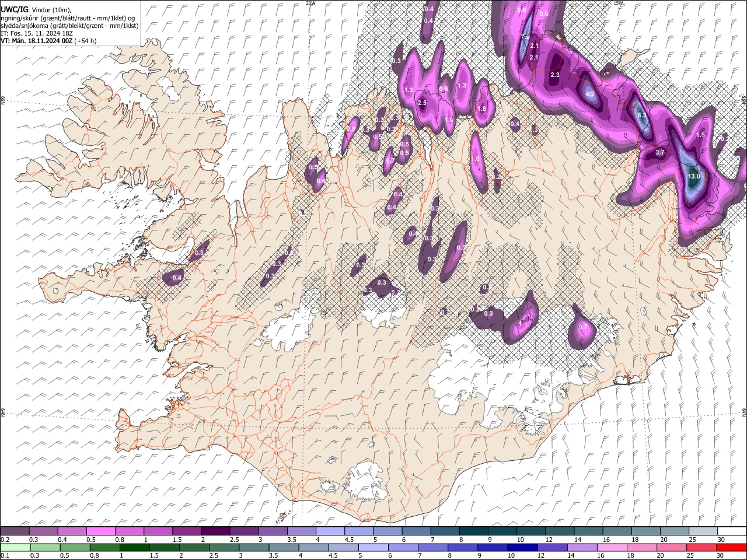Click the 1.8 value label on map
Screen dimensions: 747x560
tap(482, 108)
